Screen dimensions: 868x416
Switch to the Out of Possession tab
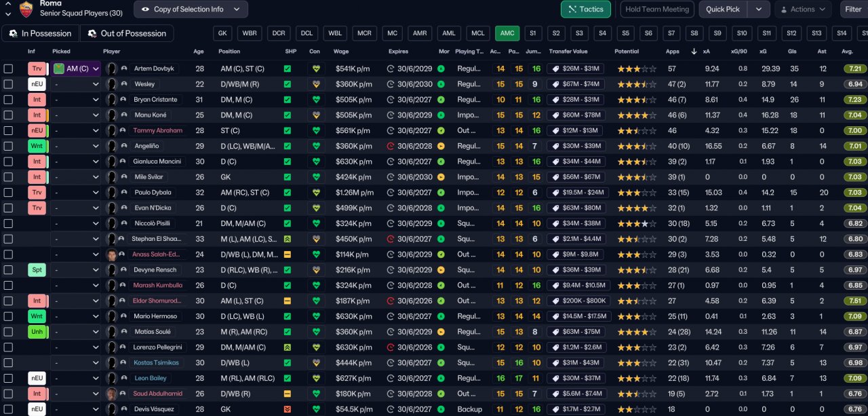pyautogui.click(x=127, y=33)
